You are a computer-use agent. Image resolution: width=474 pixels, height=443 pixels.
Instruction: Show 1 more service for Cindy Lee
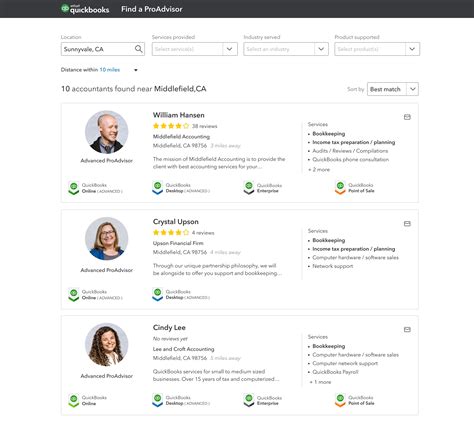[321, 382]
